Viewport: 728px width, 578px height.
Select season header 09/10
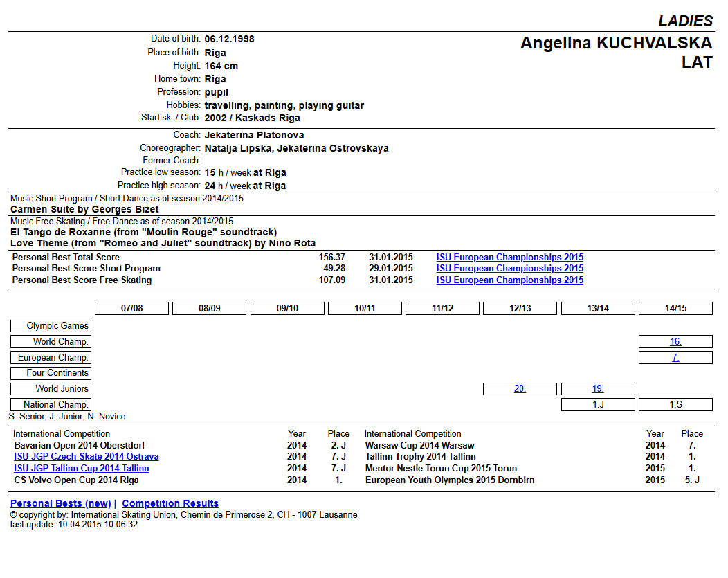(287, 308)
